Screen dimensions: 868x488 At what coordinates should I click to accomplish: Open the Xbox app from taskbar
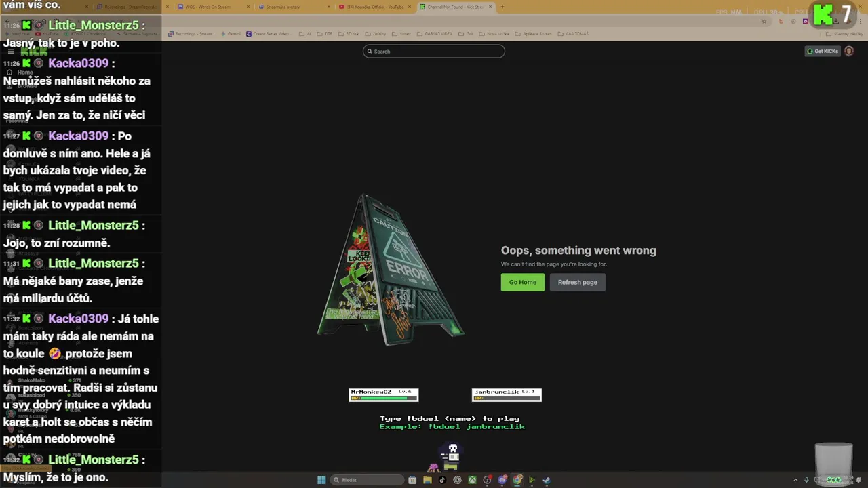click(472, 480)
